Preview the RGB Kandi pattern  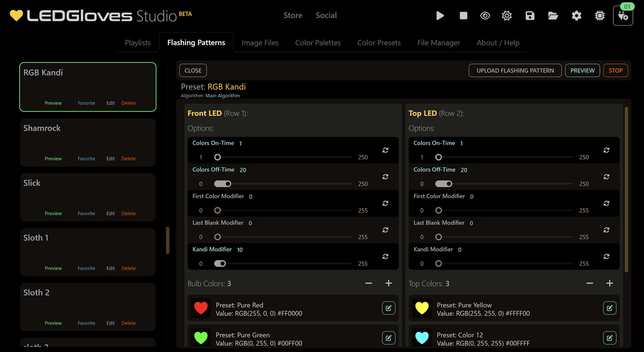coord(53,103)
